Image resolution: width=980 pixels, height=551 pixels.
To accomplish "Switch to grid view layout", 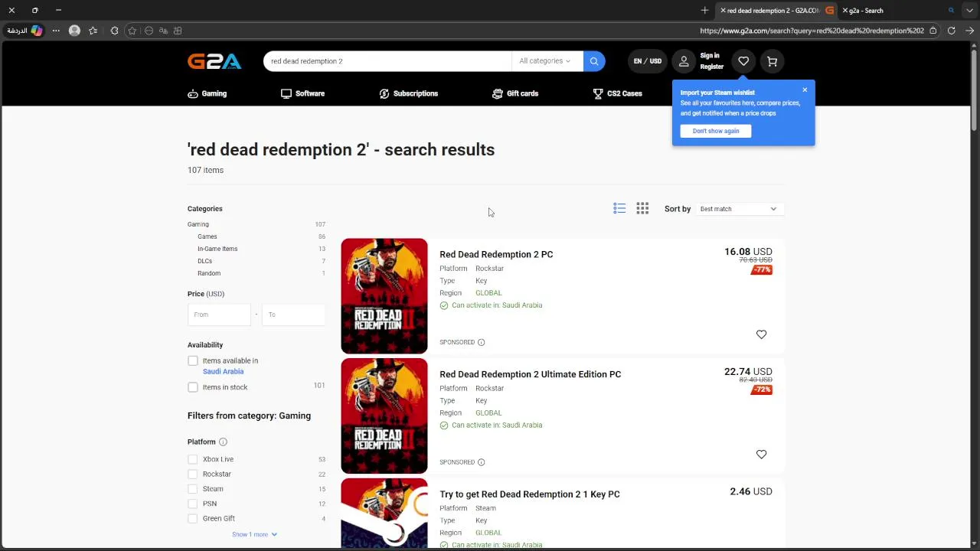I will [x=642, y=208].
